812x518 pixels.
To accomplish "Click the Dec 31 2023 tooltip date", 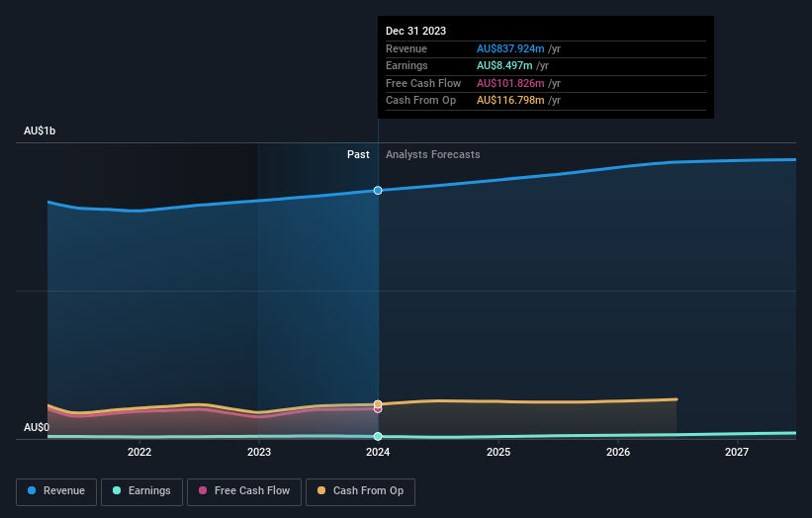I will tap(415, 31).
